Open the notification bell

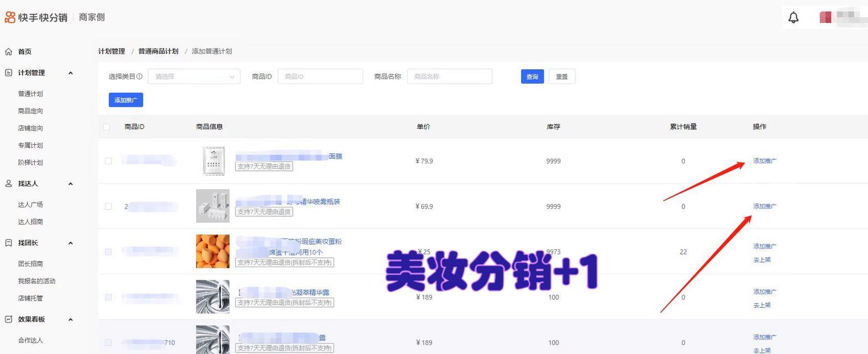coord(793,17)
